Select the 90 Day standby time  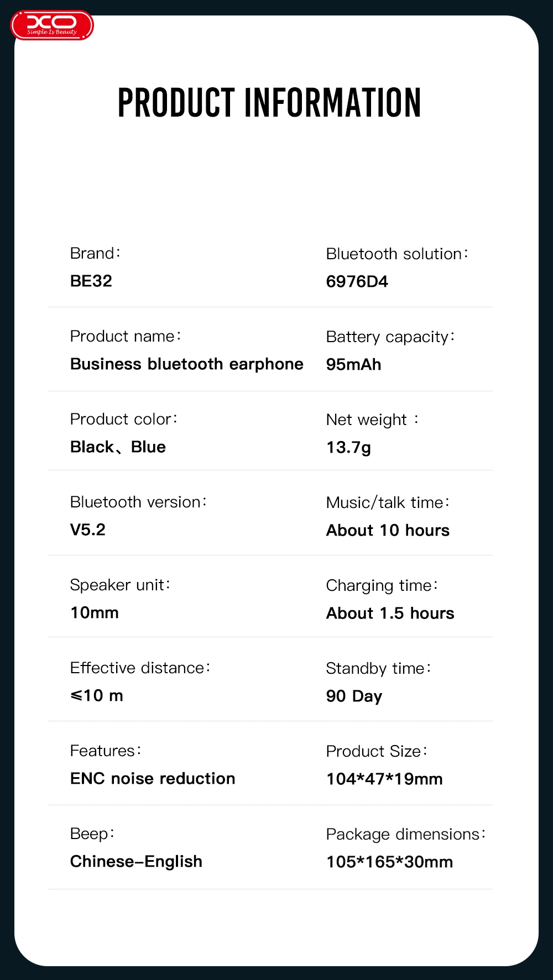[x=354, y=696]
